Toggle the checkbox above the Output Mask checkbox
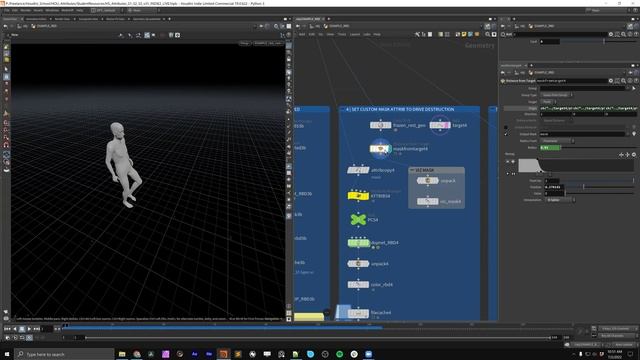640x360 pixels. (506, 127)
